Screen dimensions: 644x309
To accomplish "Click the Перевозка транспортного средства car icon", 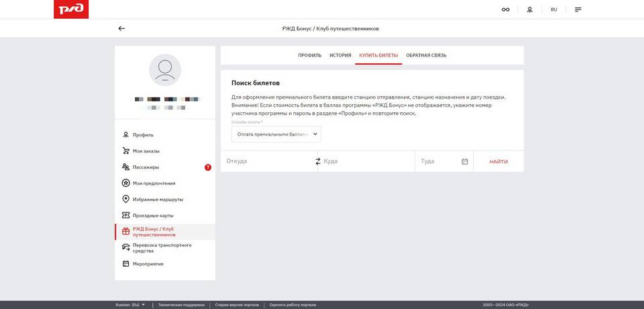I will tap(125, 247).
